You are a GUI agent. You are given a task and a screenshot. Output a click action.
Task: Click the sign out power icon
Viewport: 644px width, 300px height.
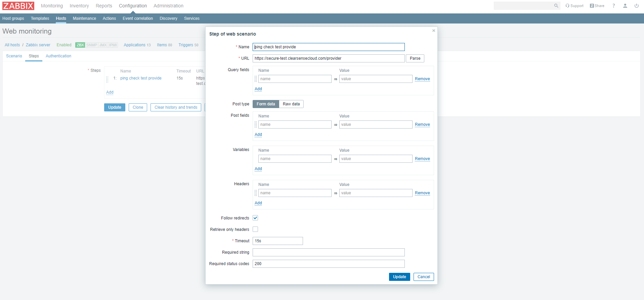point(636,6)
